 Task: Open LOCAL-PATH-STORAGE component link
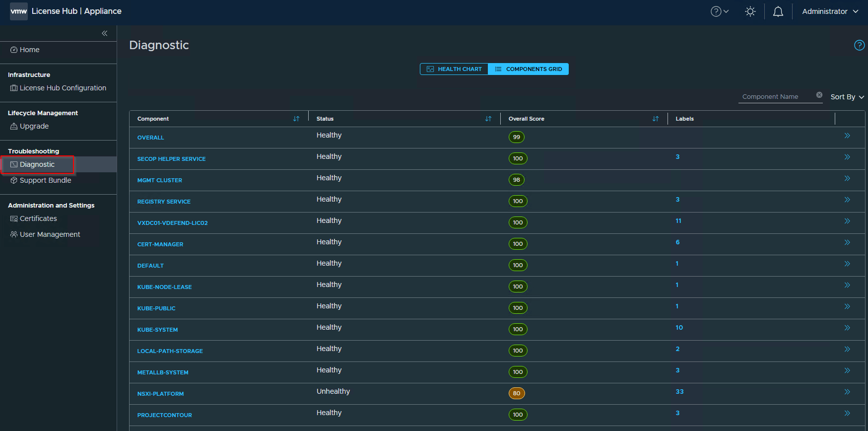170,351
